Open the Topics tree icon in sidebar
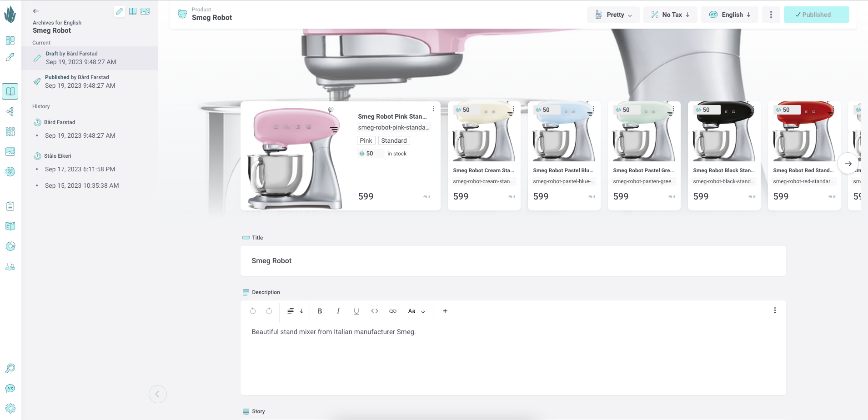868x420 pixels. pyautogui.click(x=10, y=111)
